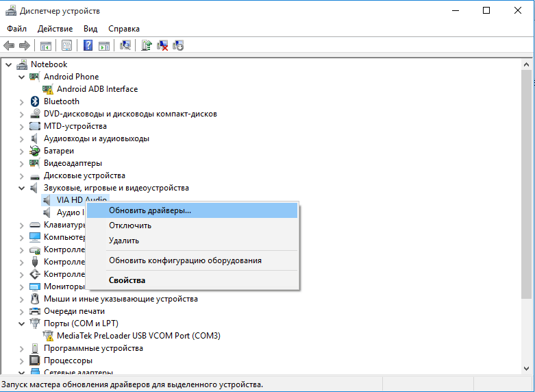The image size is (535, 392).
Task: Collapse the Android Phone node
Action: 22,77
